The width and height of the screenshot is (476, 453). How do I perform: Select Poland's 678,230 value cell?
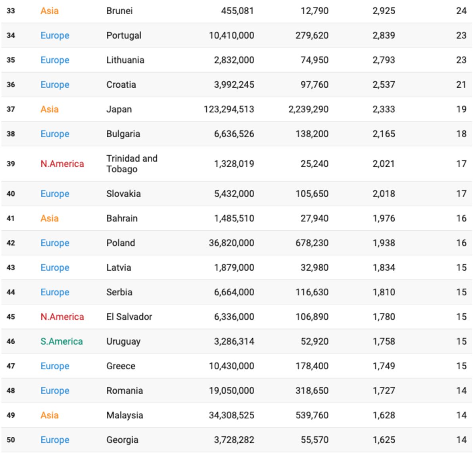click(x=312, y=243)
